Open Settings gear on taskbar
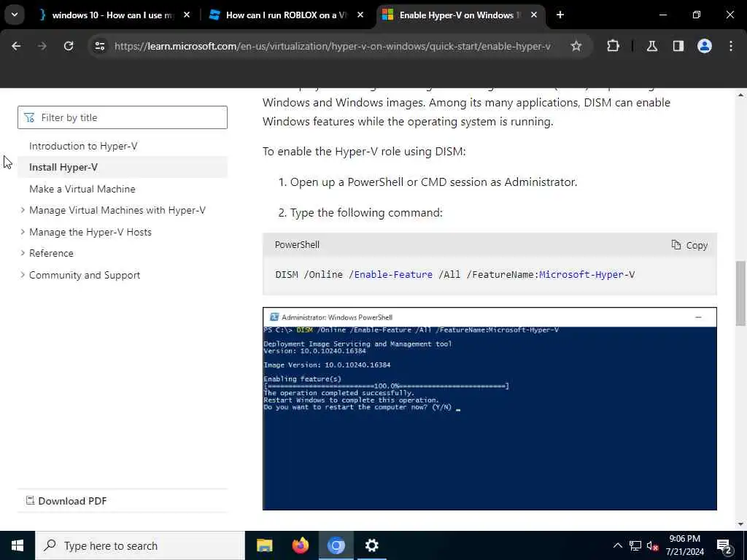This screenshot has width=747, height=560. coord(371,545)
